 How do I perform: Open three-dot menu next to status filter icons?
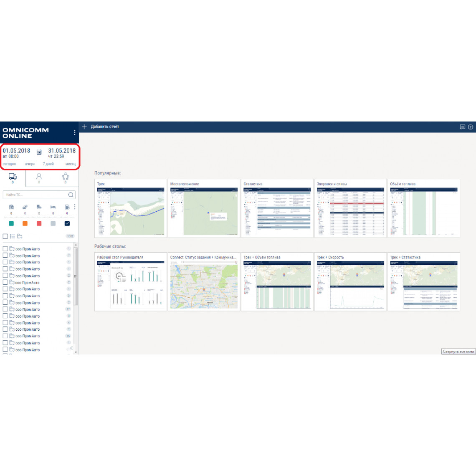pos(75,207)
